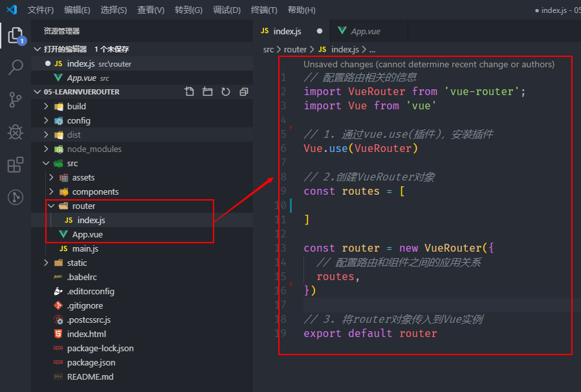Expand the dist folder
Viewport: 581px width, 392px height.
click(x=46, y=135)
